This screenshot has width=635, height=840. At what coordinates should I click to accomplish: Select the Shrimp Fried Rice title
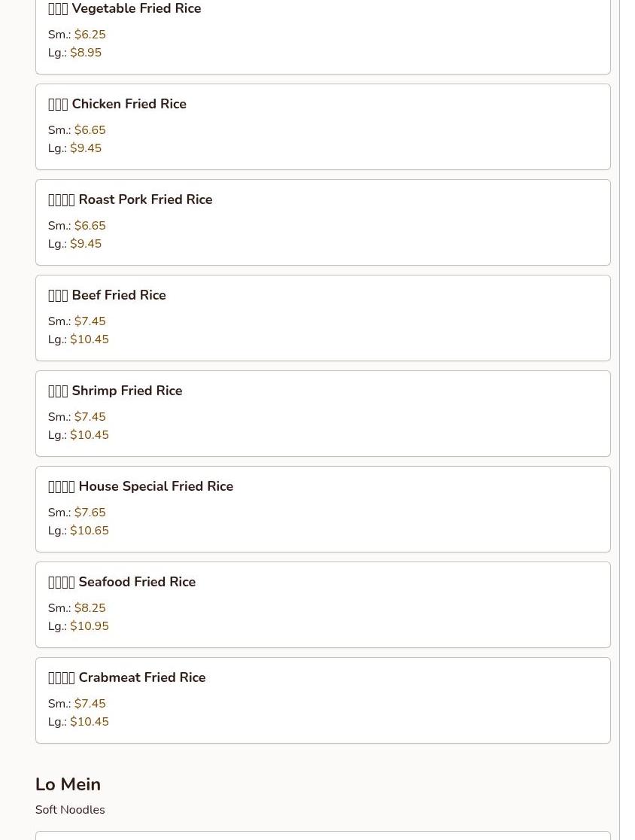[115, 391]
